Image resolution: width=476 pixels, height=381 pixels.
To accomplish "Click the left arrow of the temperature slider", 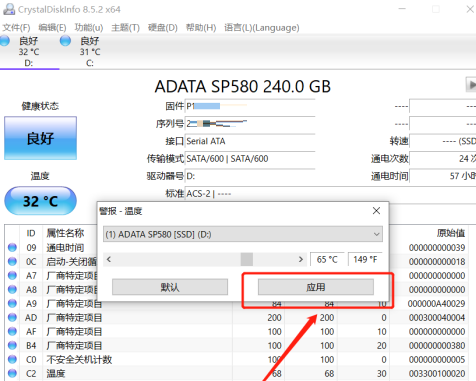I will pos(109,259).
